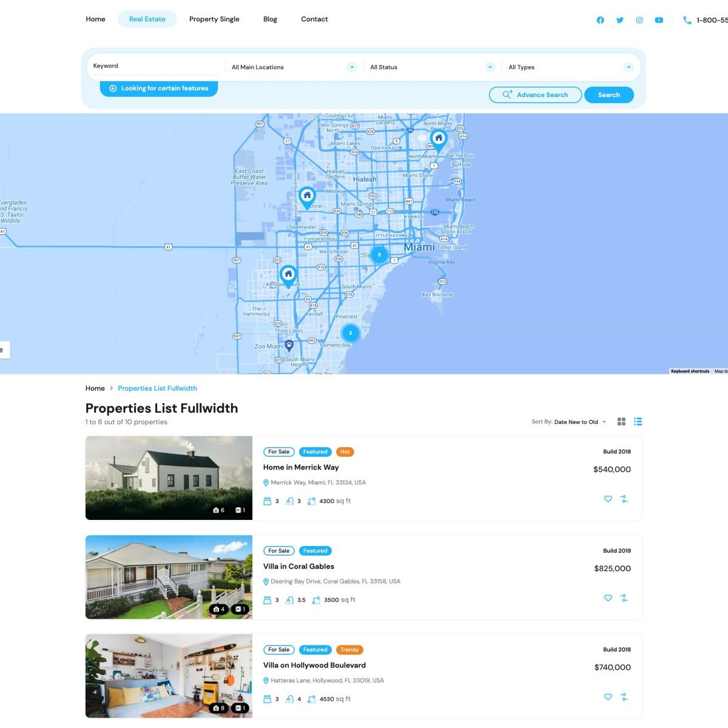Open the Instagram social icon
The image size is (728, 728).
[x=639, y=20]
